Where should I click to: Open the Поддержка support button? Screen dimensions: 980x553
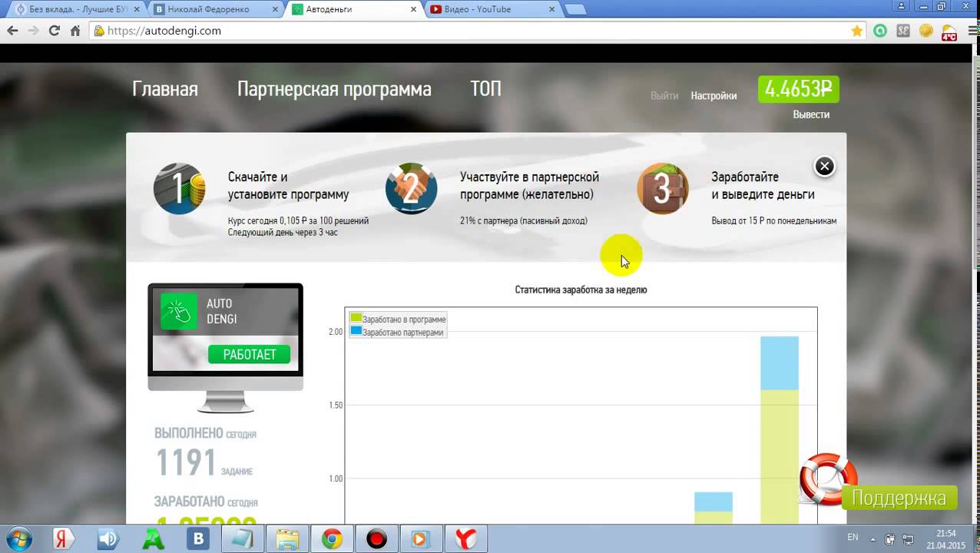click(899, 498)
